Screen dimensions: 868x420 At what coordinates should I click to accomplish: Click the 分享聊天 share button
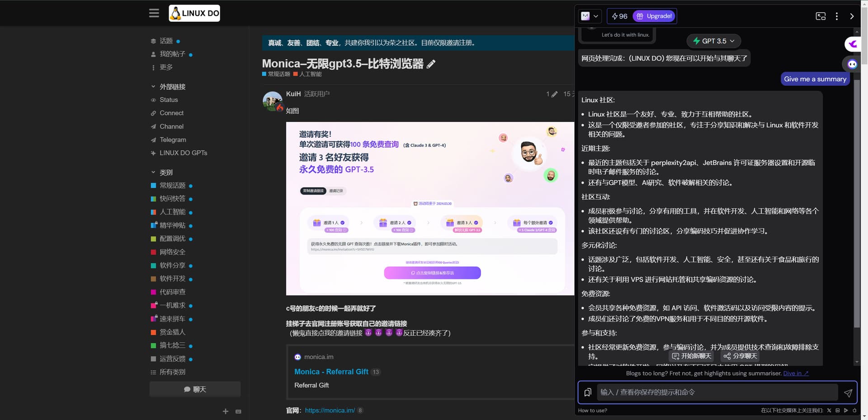[x=740, y=356]
